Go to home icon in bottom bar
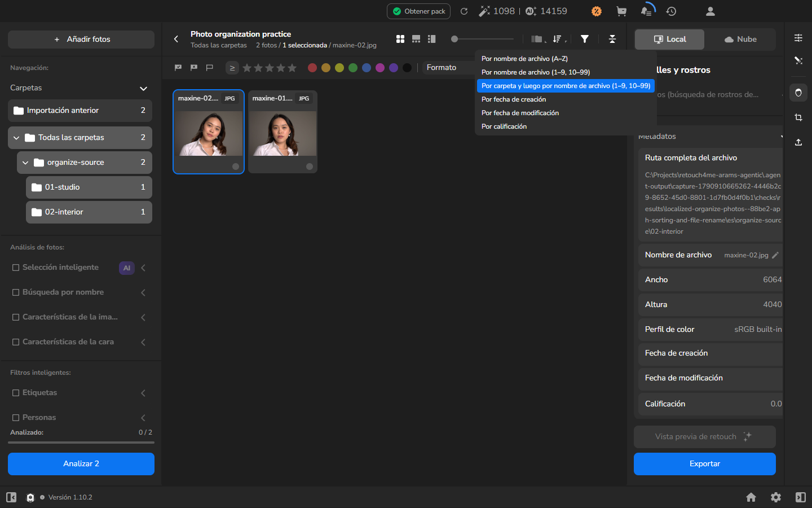 coord(751,497)
